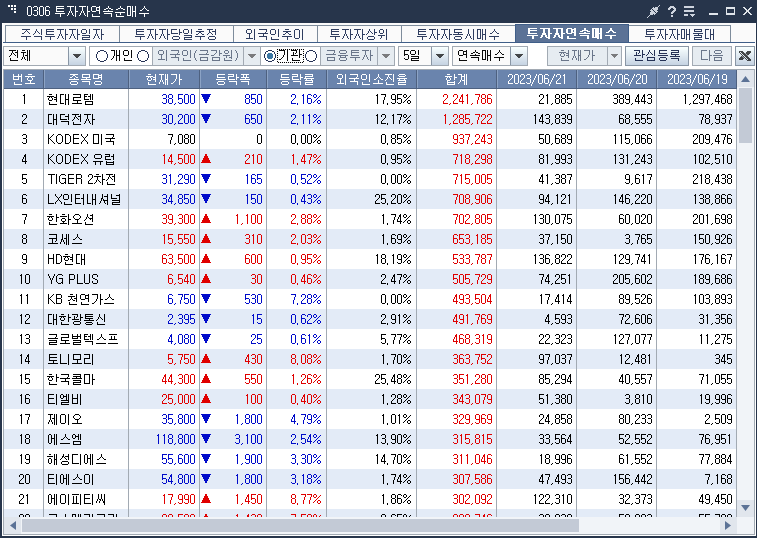Open the title bar menu list icon

[x=689, y=11]
